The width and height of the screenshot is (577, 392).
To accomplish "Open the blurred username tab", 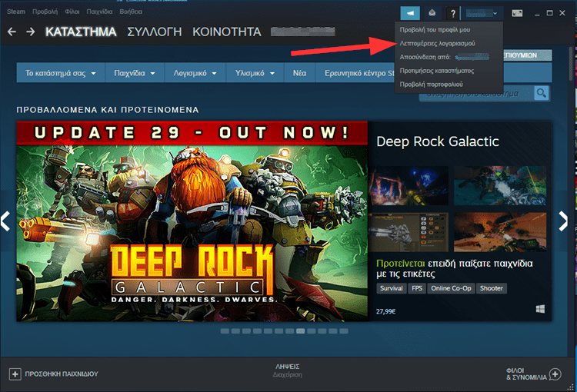I will [302, 32].
